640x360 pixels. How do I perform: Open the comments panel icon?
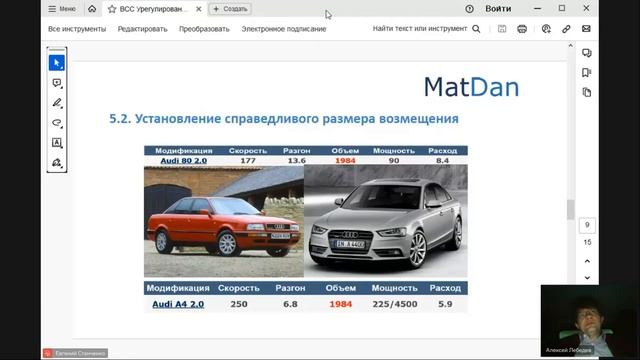[587, 53]
